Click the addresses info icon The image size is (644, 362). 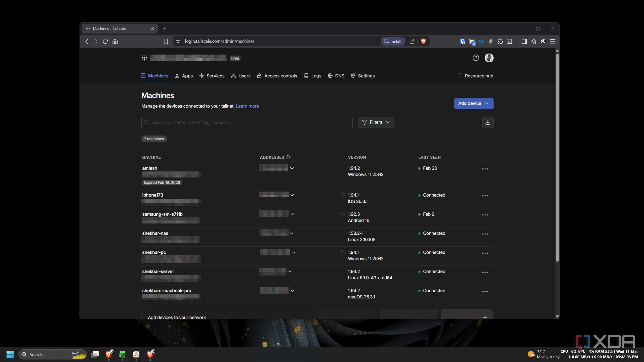click(288, 157)
